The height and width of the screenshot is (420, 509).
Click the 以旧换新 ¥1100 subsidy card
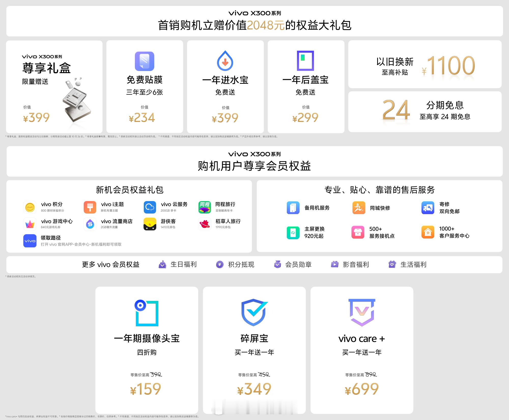point(425,64)
